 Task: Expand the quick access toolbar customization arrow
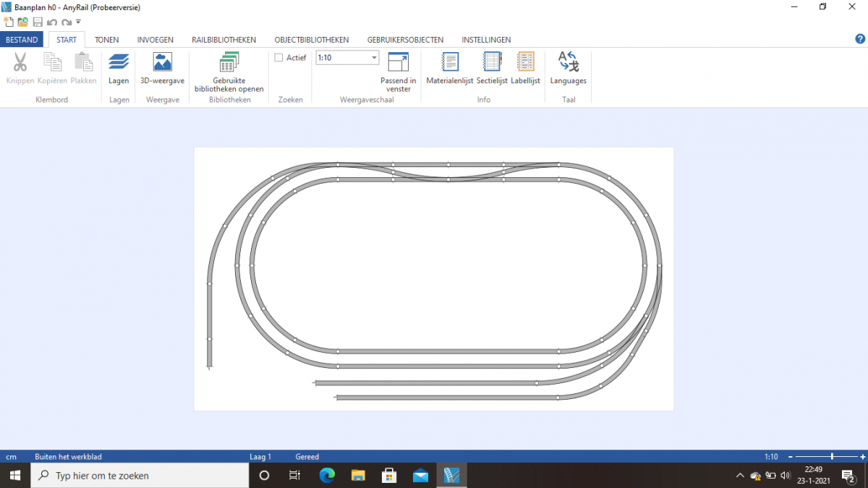(x=78, y=22)
